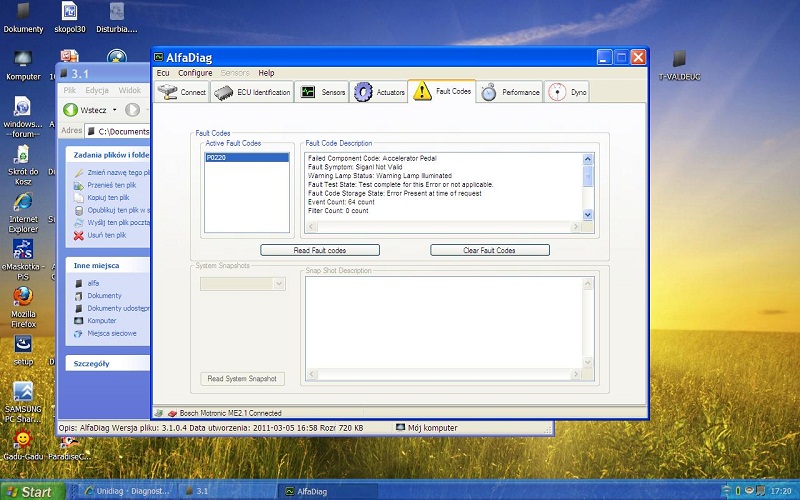Switch to the Dyno tab
800x500 pixels.
(x=567, y=92)
